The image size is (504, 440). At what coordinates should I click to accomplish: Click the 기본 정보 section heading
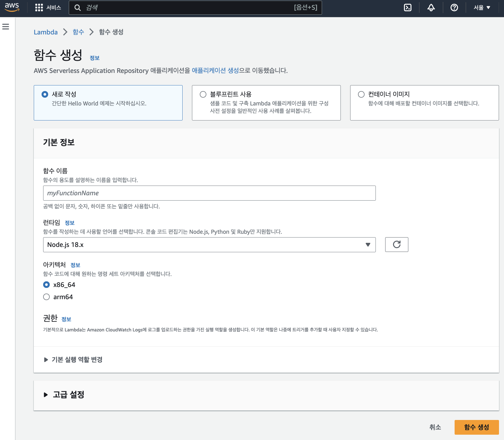[x=59, y=142]
